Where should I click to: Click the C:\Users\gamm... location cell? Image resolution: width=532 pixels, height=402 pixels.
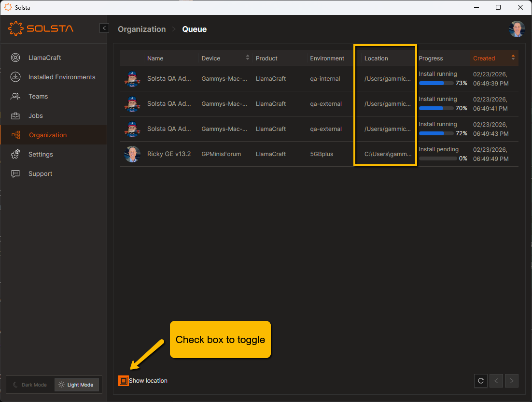click(x=388, y=154)
